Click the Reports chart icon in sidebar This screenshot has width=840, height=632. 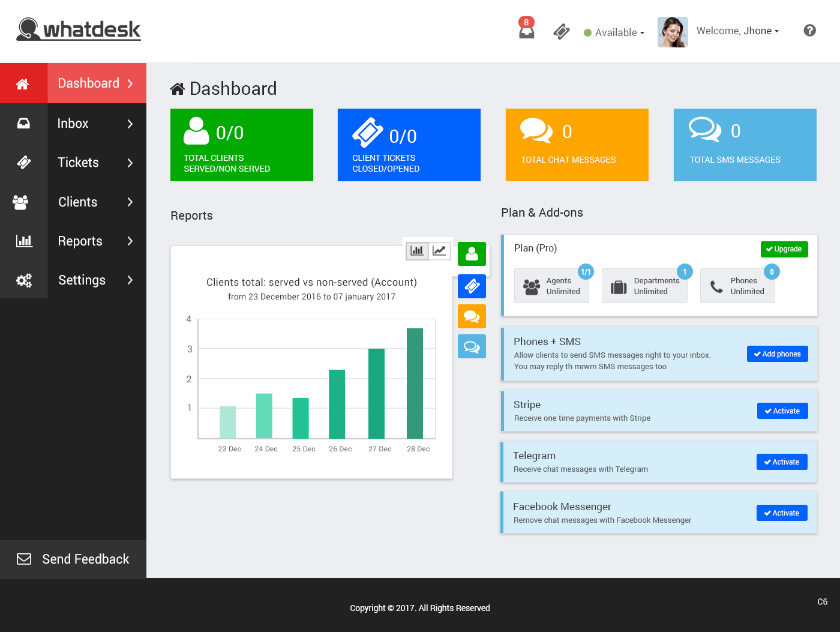click(x=24, y=241)
